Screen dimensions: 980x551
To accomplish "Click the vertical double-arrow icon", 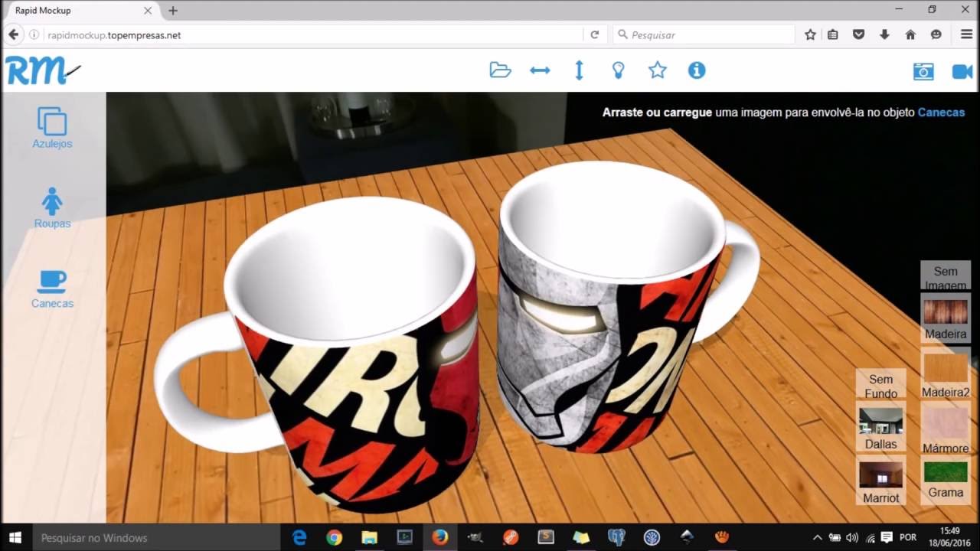I will (579, 70).
